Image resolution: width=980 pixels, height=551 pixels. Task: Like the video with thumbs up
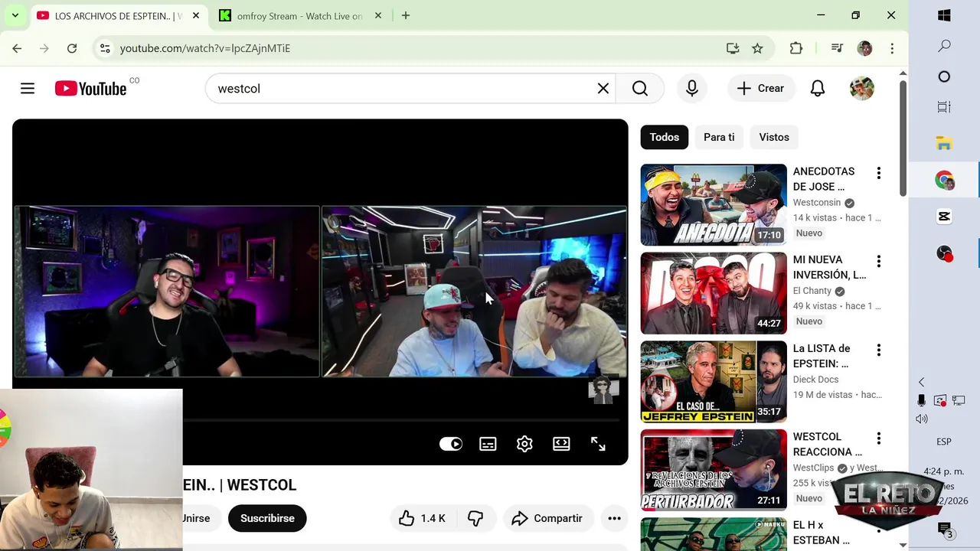[x=422, y=519]
